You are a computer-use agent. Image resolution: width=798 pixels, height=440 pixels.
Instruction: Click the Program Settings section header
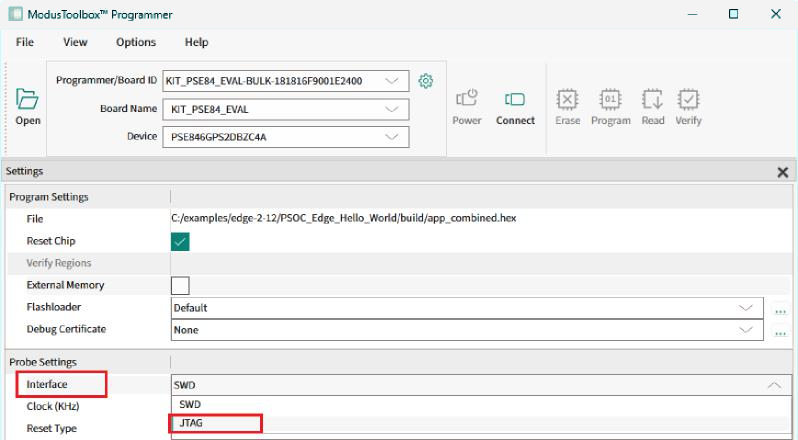point(49,197)
